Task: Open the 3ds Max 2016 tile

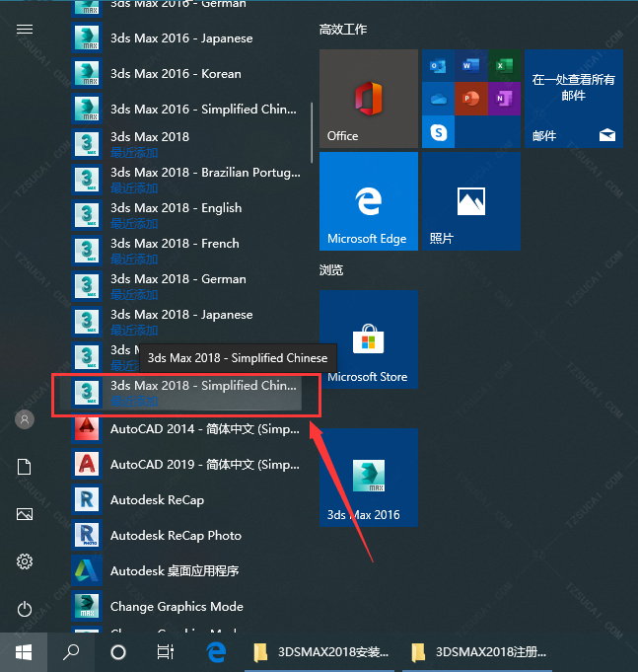Action: pos(369,478)
